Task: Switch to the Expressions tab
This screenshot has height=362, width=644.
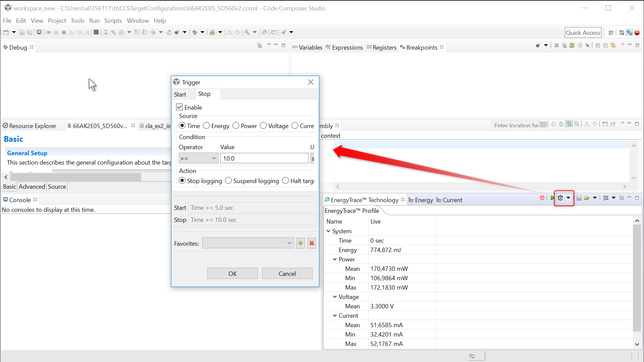Action: pyautogui.click(x=344, y=48)
